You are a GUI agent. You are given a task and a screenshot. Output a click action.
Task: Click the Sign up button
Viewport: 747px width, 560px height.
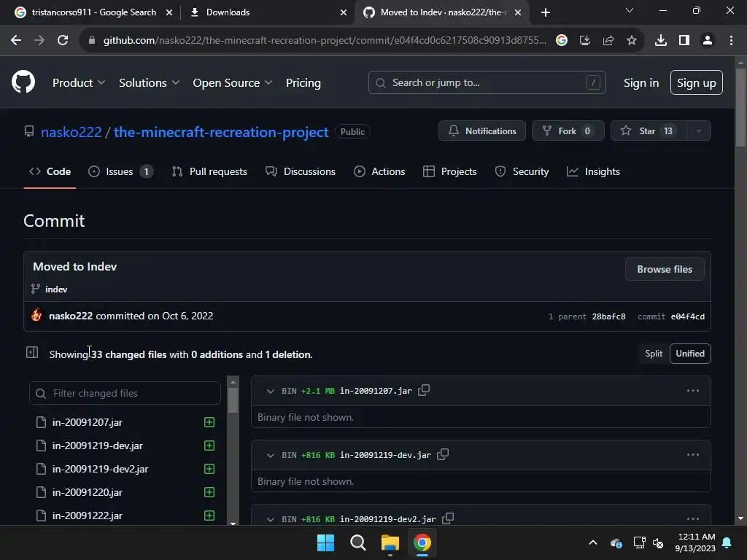[696, 82]
